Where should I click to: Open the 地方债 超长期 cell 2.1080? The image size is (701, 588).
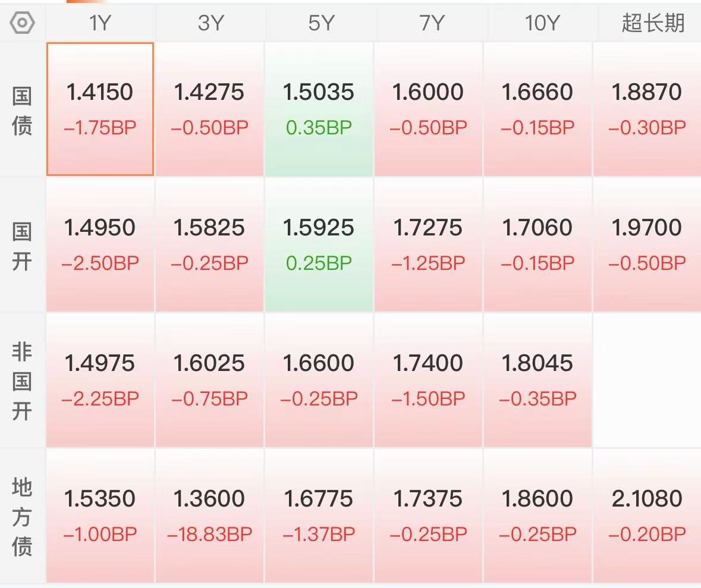coord(647,515)
